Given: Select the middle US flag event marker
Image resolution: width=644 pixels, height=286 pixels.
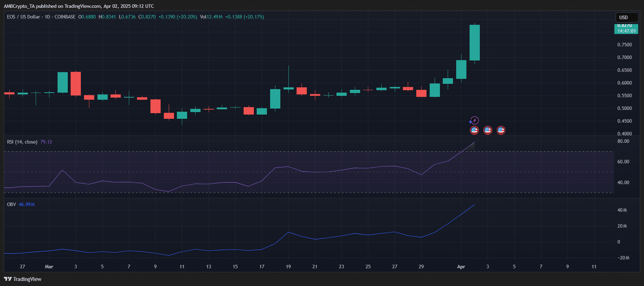Looking at the screenshot, I should coord(487,130).
